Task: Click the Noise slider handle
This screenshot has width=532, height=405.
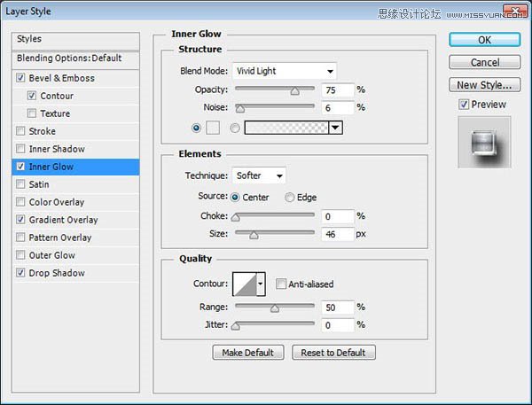Action: click(x=240, y=108)
